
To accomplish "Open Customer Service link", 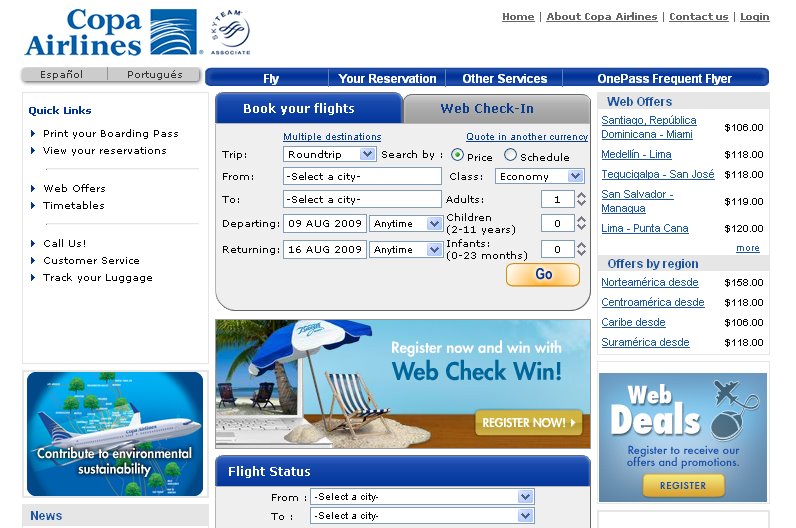I will coord(91,260).
